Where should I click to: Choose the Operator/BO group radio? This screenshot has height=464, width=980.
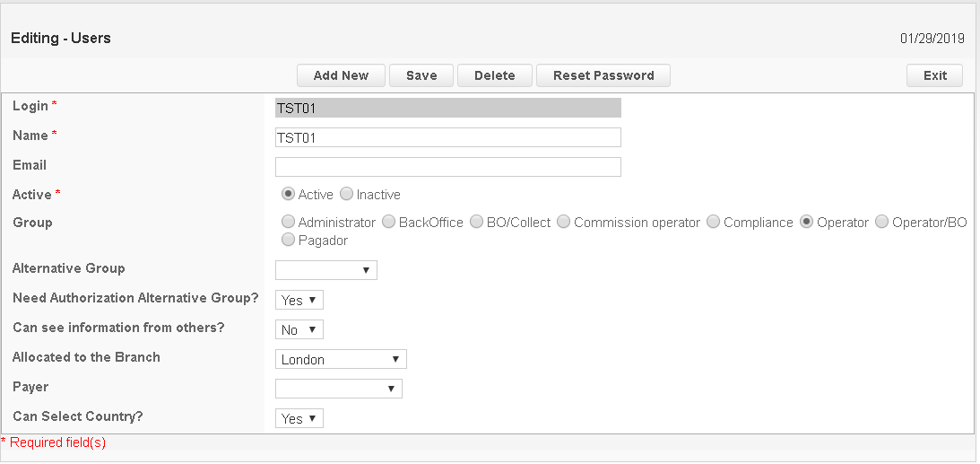tap(881, 222)
